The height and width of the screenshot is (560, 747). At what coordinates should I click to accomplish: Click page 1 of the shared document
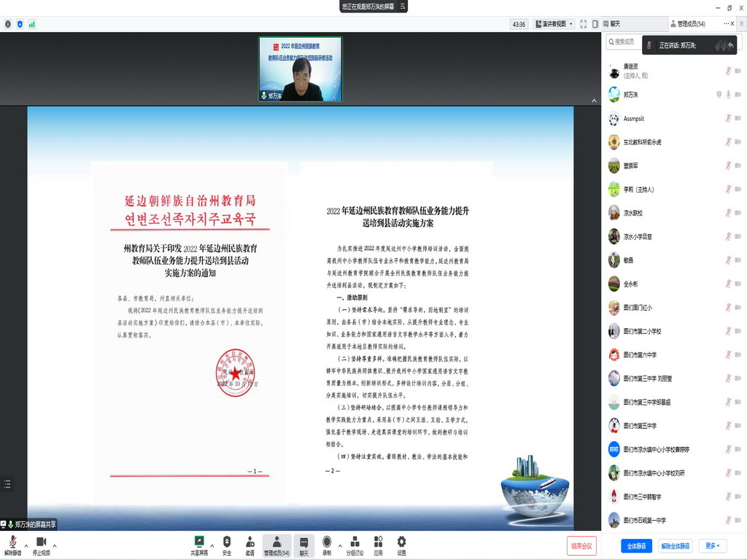(190, 332)
